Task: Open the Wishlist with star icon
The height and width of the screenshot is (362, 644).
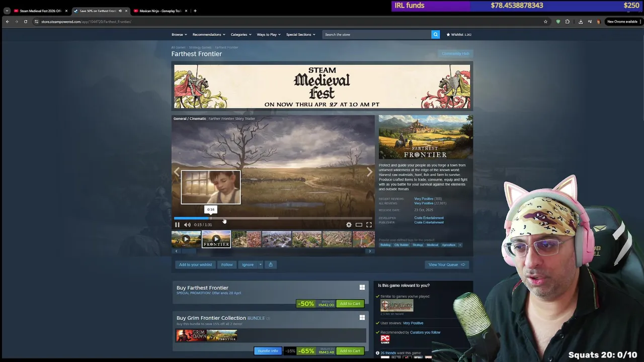Action: point(459,35)
